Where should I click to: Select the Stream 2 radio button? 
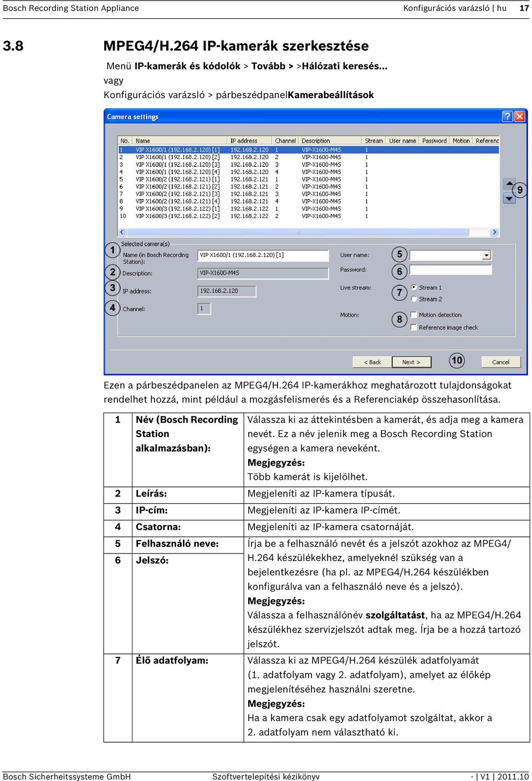coord(414,299)
